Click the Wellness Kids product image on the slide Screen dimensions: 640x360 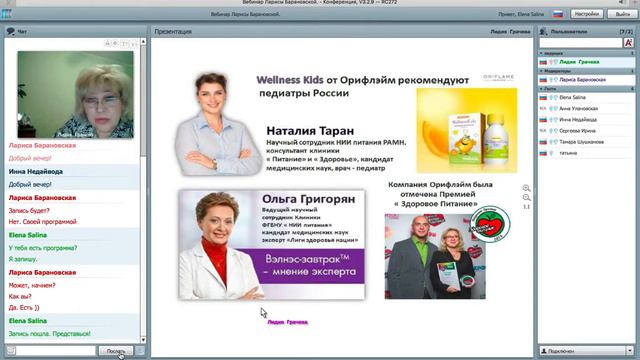click(x=467, y=131)
